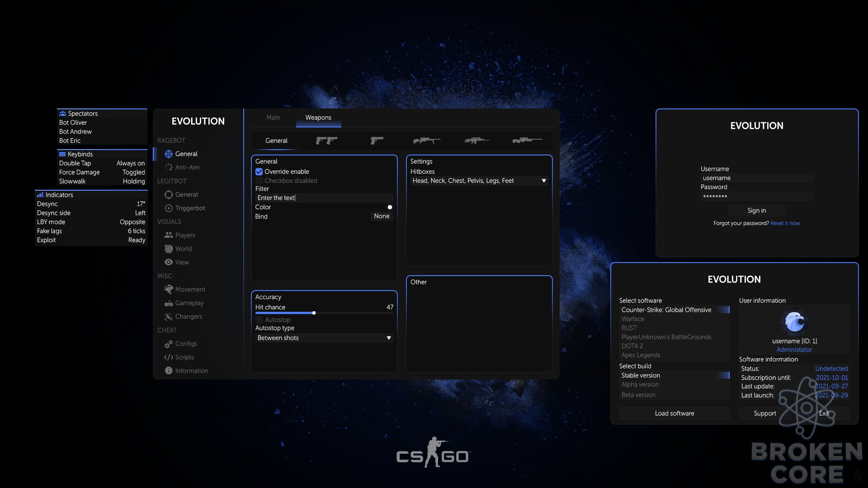
Task: Open the Anti-Aim section icon
Action: (x=169, y=167)
